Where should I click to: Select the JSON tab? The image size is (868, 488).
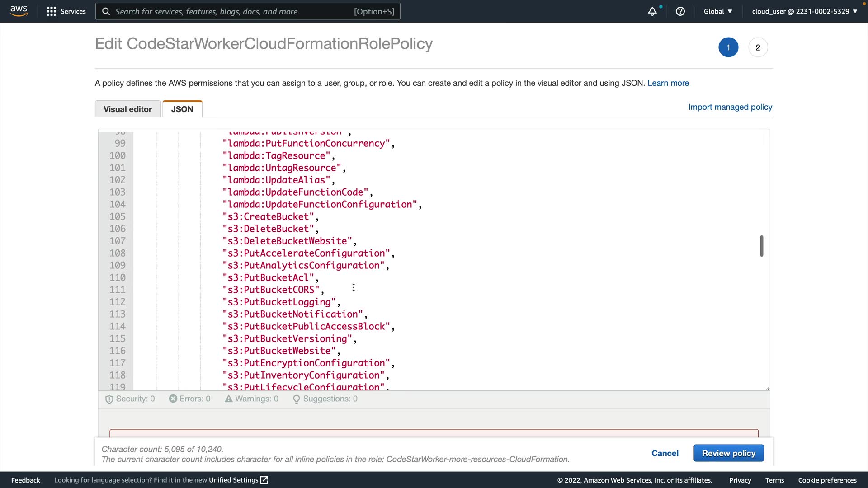(x=182, y=109)
